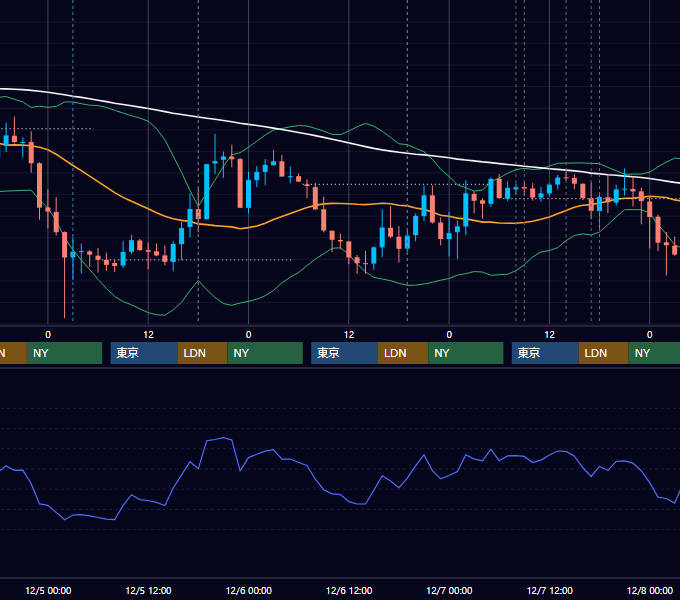Click the 12/5 12:00 date label

tap(148, 590)
